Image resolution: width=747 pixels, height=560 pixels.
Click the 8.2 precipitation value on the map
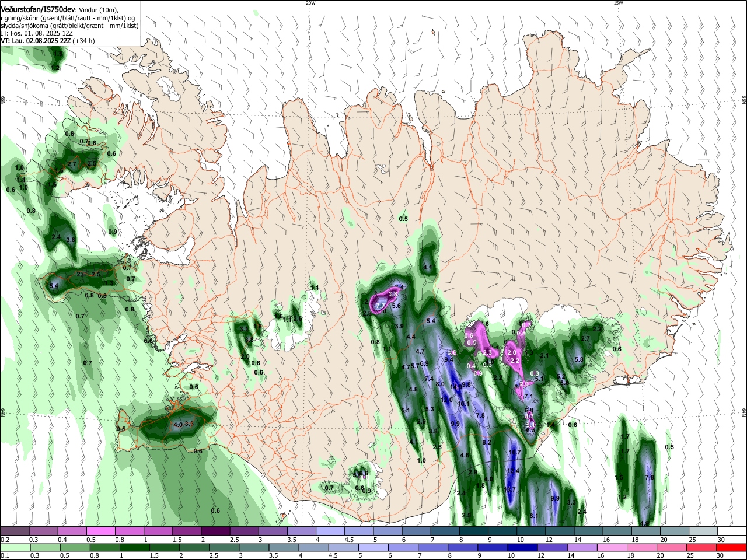pyautogui.click(x=487, y=442)
